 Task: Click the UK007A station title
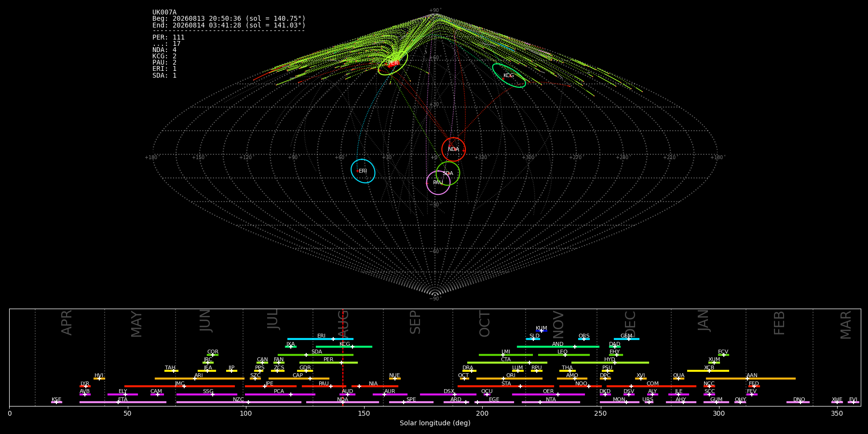coord(164,12)
